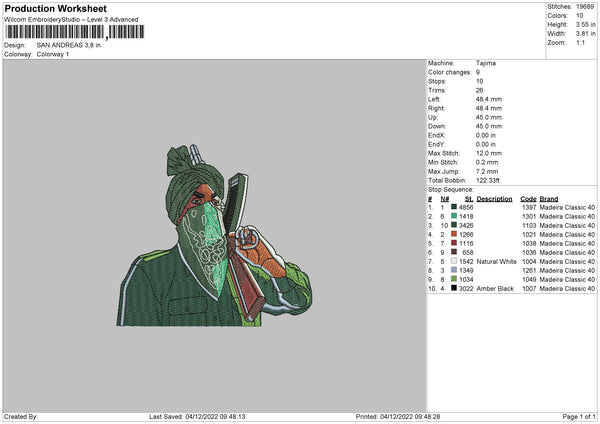Click the 'Code' column header
The image size is (600, 424).
pyautogui.click(x=528, y=199)
